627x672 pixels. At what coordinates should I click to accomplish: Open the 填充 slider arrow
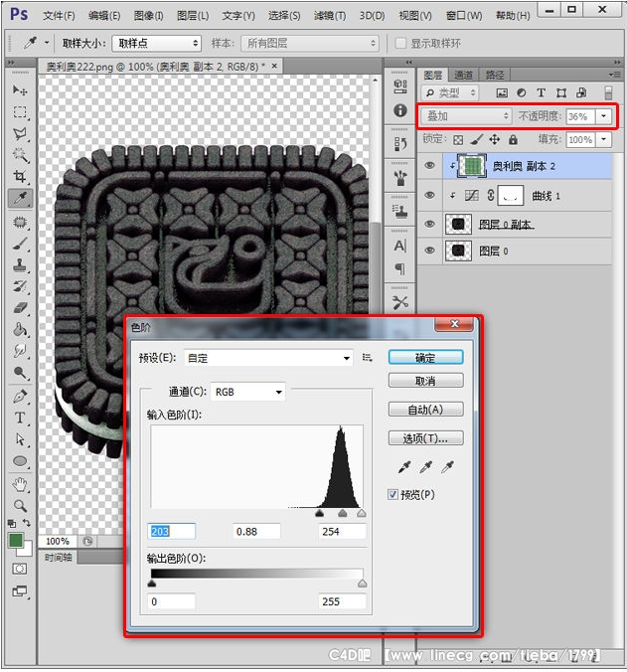[603, 140]
